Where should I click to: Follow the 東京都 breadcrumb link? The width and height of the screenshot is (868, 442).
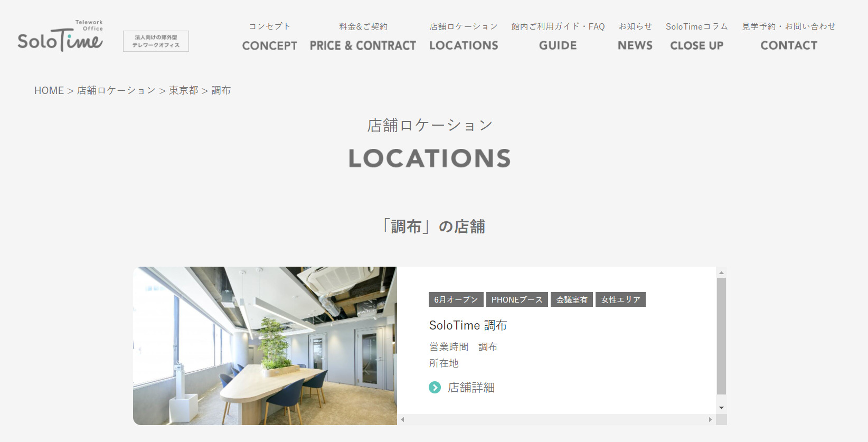(184, 90)
